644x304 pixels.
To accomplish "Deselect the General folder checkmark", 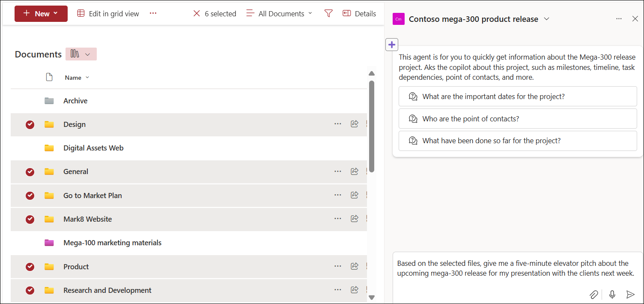I will 30,172.
